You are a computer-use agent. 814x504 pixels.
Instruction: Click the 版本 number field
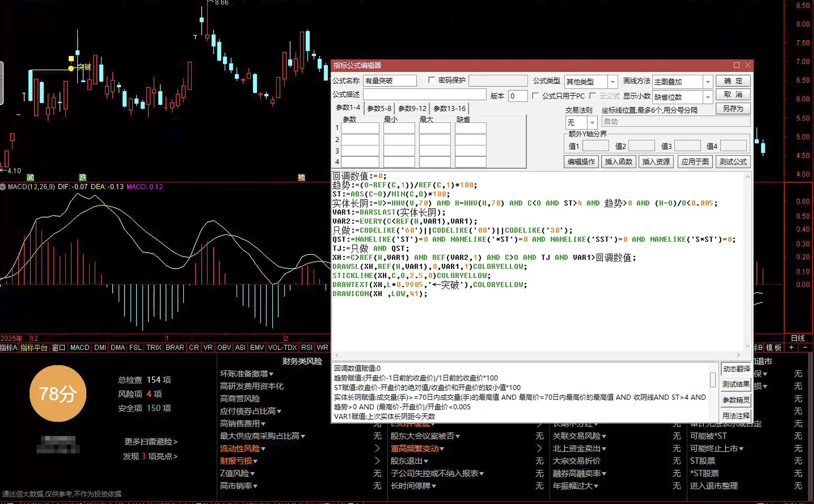click(518, 96)
